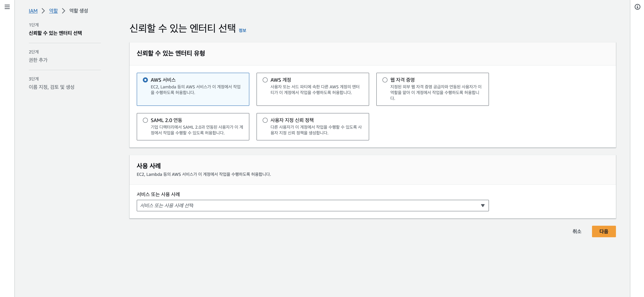Open the 정보 link beside page title
The height and width of the screenshot is (297, 644).
(x=242, y=30)
